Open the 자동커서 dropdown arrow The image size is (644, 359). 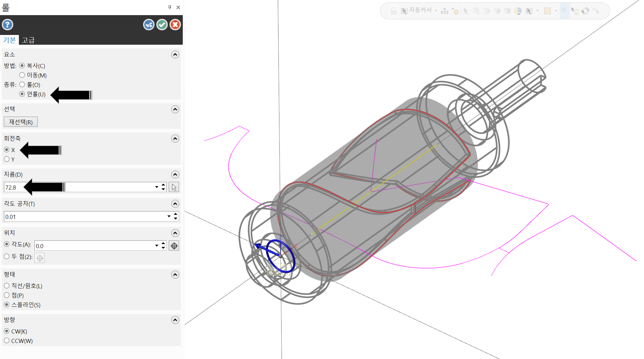click(436, 11)
